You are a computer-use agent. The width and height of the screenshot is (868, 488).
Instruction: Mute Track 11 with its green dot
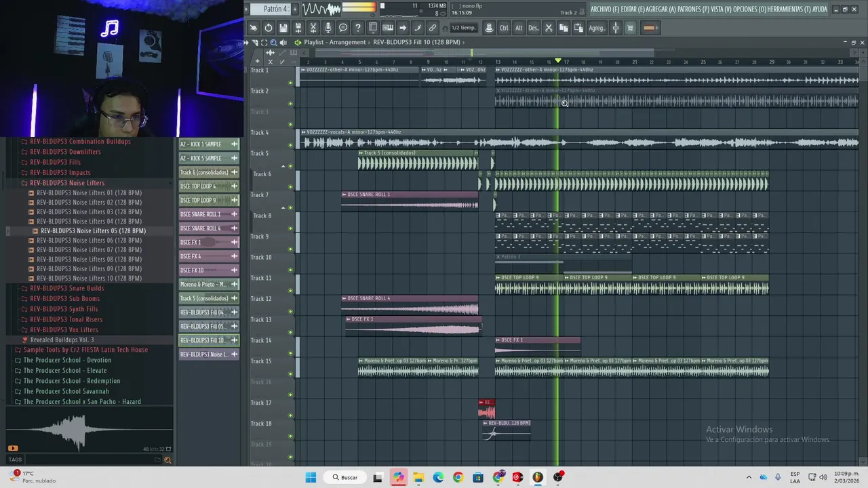[291, 291]
